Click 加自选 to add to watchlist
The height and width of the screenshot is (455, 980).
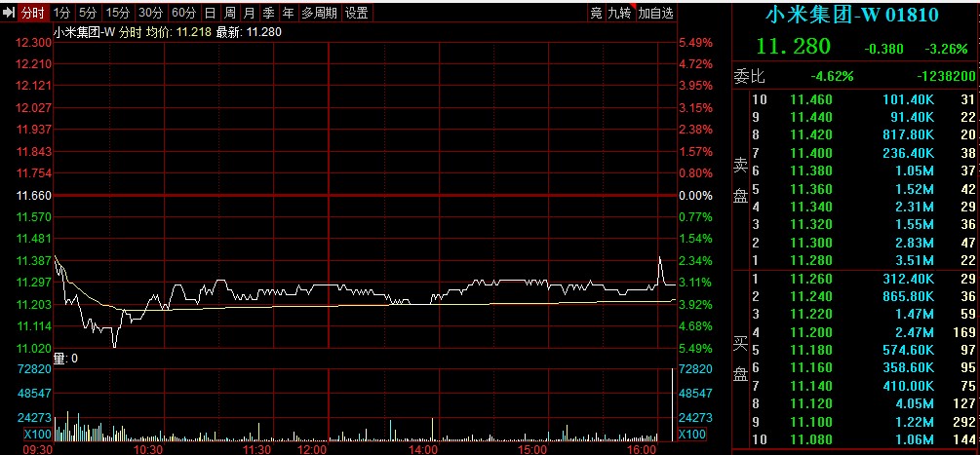click(656, 13)
